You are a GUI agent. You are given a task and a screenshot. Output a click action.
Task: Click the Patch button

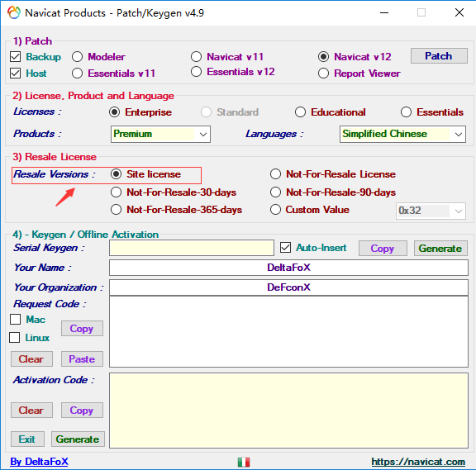coord(439,56)
